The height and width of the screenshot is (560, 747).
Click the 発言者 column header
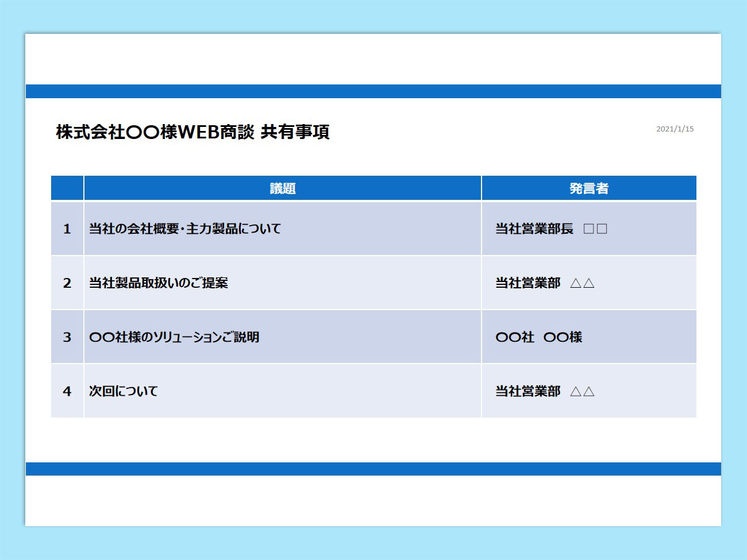point(588,188)
